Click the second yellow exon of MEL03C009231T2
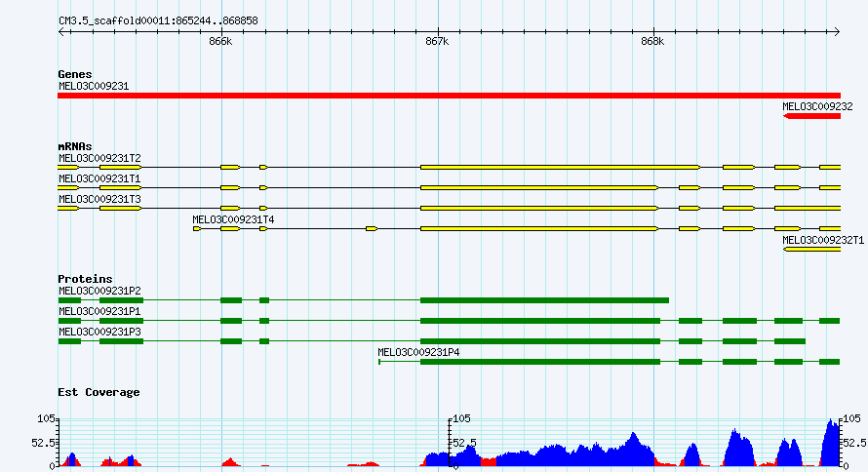The width and height of the screenshot is (868, 472). coord(121,167)
